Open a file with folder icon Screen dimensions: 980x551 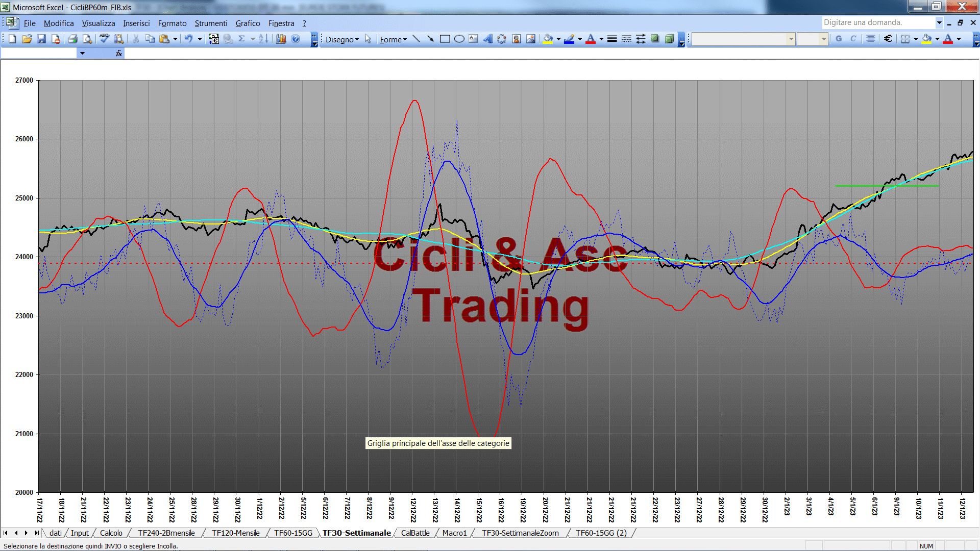[x=27, y=39]
